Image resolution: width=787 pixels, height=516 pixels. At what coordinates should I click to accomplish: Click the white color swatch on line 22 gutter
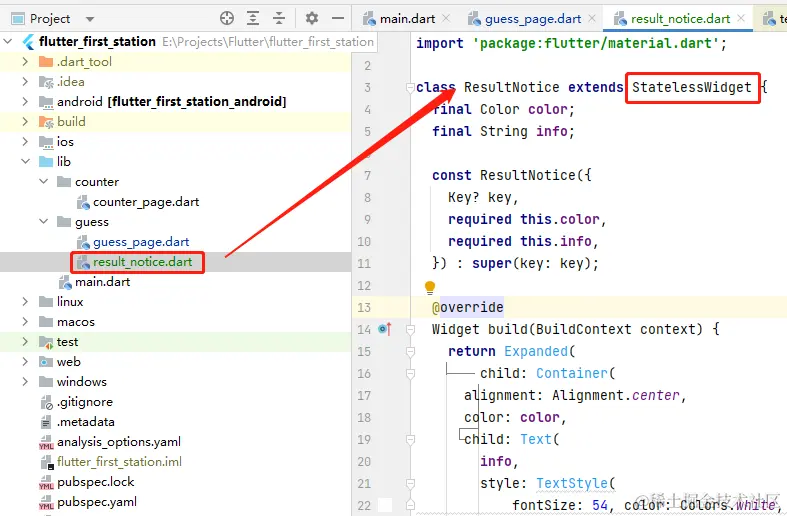click(x=385, y=505)
